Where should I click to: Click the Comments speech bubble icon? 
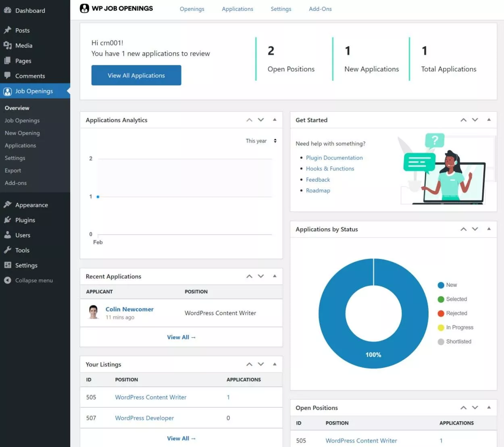(x=7, y=75)
